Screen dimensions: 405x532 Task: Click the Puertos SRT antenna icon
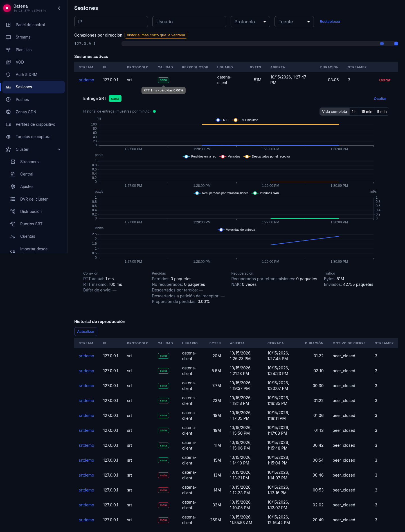[13, 224]
